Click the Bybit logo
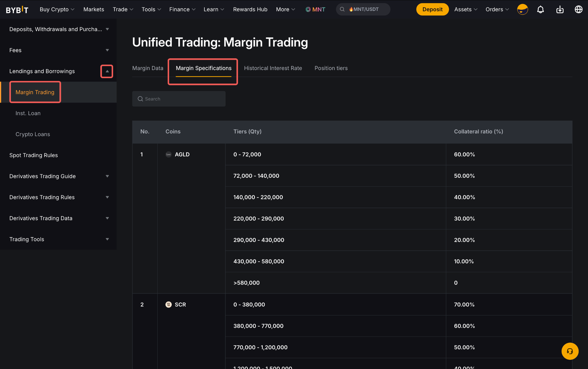The height and width of the screenshot is (369, 588). 17,9
